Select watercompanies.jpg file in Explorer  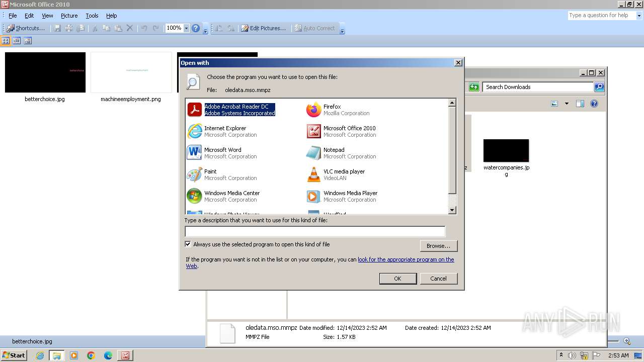click(506, 157)
